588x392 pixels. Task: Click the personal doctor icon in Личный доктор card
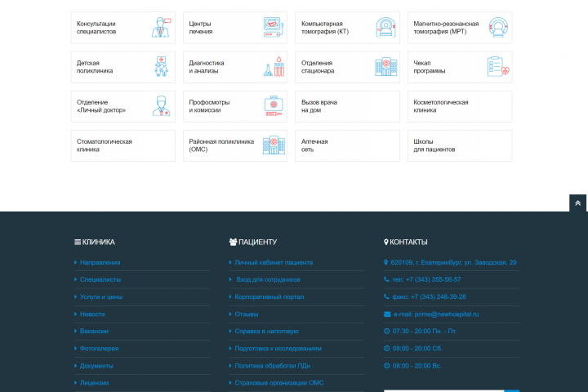click(x=161, y=106)
